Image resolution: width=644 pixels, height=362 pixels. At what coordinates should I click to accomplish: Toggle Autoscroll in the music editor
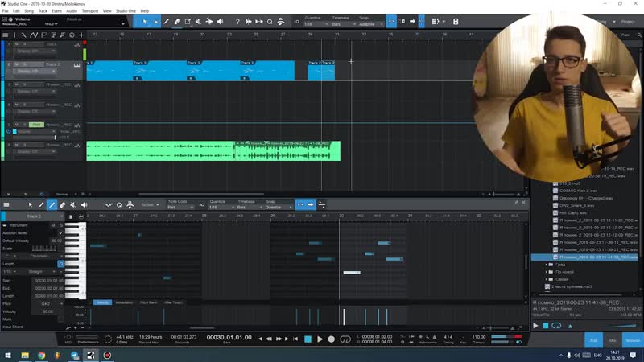[311, 204]
